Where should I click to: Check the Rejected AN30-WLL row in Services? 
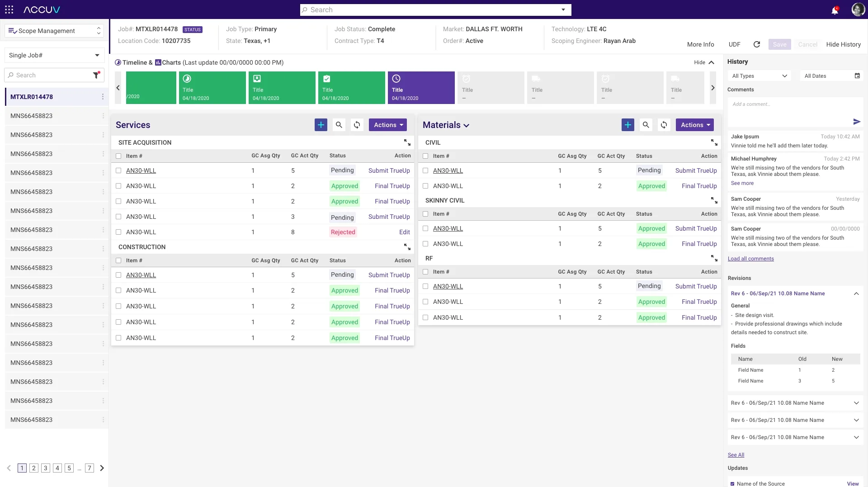118,232
